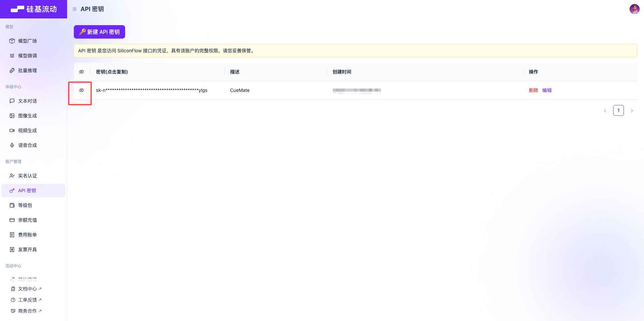
Task: Click the 新建 API 密钥 button
Action: [99, 32]
